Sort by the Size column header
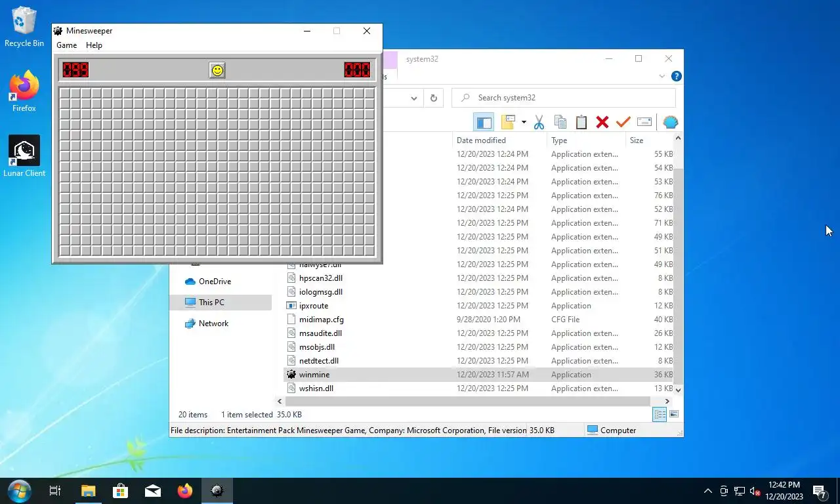Image resolution: width=840 pixels, height=504 pixels. point(650,140)
